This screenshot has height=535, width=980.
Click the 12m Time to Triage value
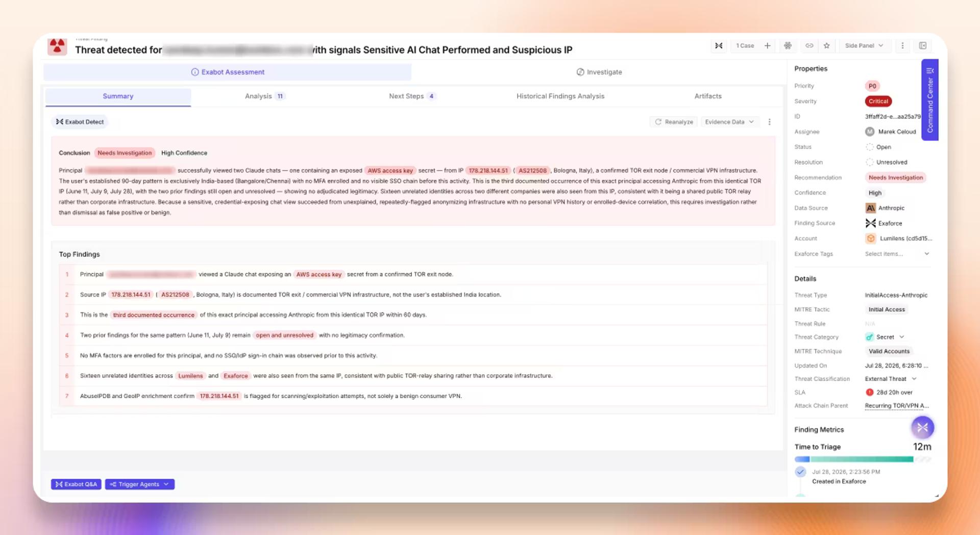pos(922,447)
